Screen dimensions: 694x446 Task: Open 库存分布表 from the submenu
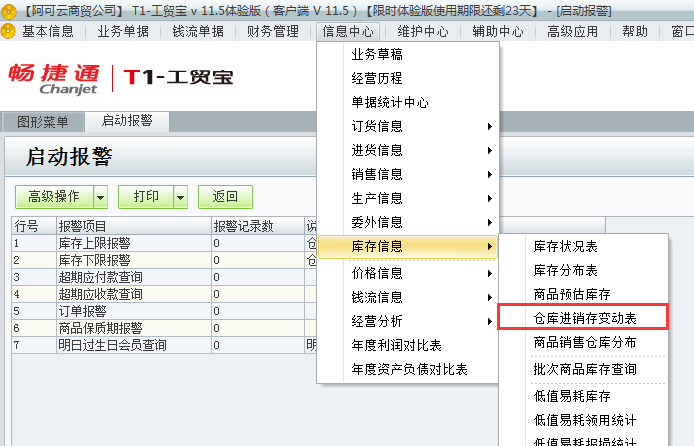point(583,270)
